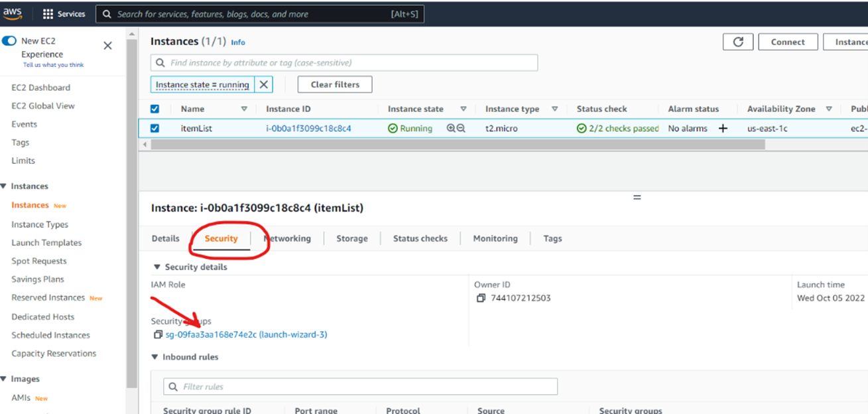Open Instance Types in sidebar
Image resolution: width=868 pixels, height=414 pixels.
(40, 225)
